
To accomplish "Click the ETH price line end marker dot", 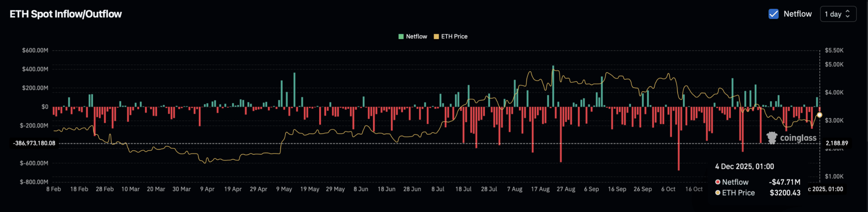I will [819, 115].
